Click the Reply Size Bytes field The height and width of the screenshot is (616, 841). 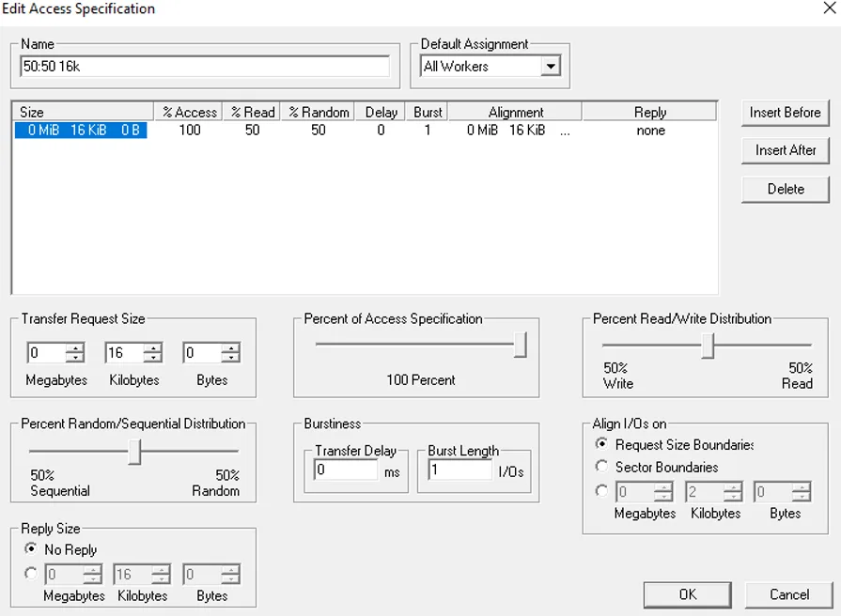tap(202, 574)
